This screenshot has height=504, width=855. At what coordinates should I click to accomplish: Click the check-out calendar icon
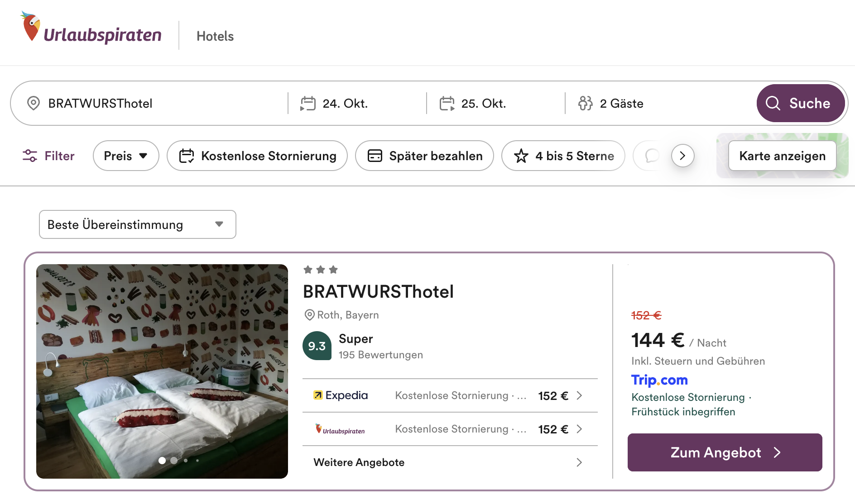point(447,103)
